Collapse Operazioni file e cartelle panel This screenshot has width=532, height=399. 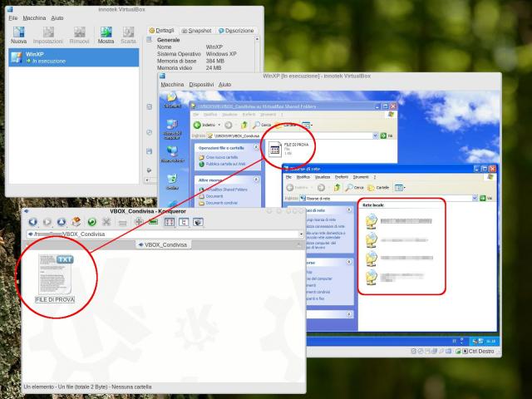click(256, 148)
